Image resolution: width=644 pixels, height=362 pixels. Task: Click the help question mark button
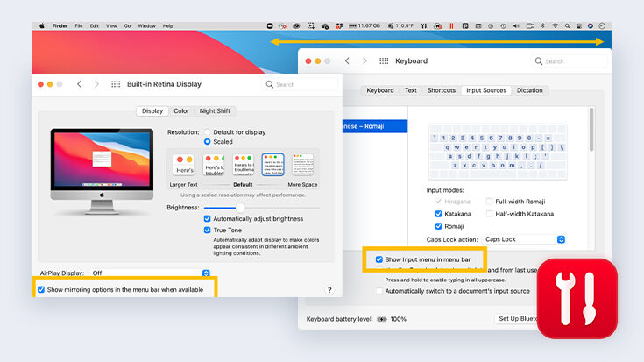pyautogui.click(x=329, y=290)
